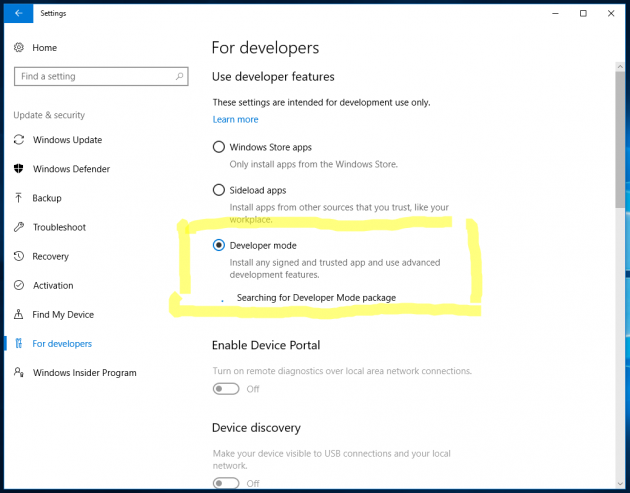Click into the Find a setting search box

pyautogui.click(x=101, y=76)
